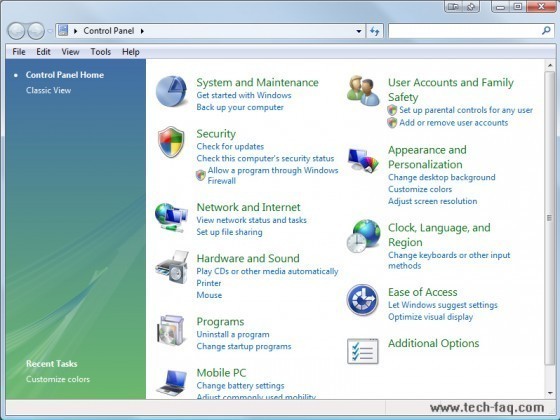
Task: Open the Tools menu
Action: click(101, 52)
